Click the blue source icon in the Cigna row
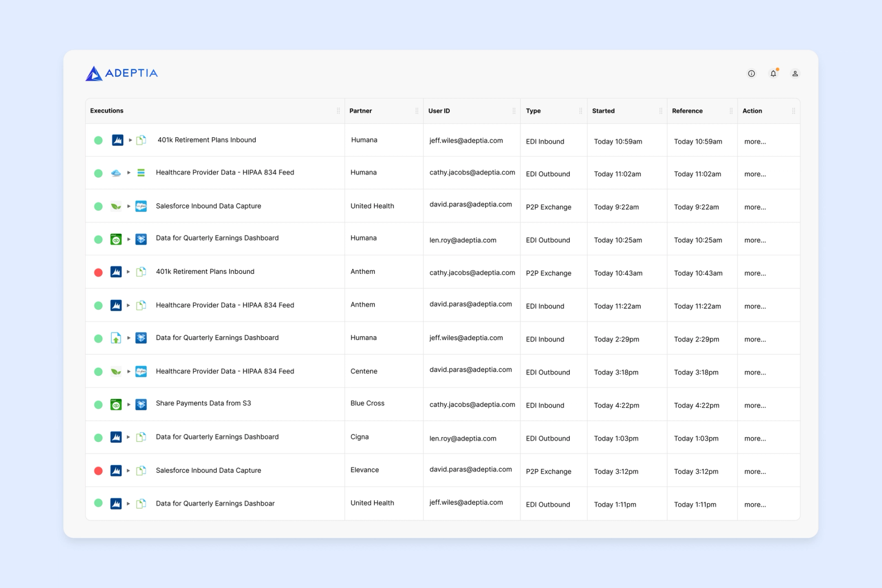882x588 pixels. click(116, 437)
